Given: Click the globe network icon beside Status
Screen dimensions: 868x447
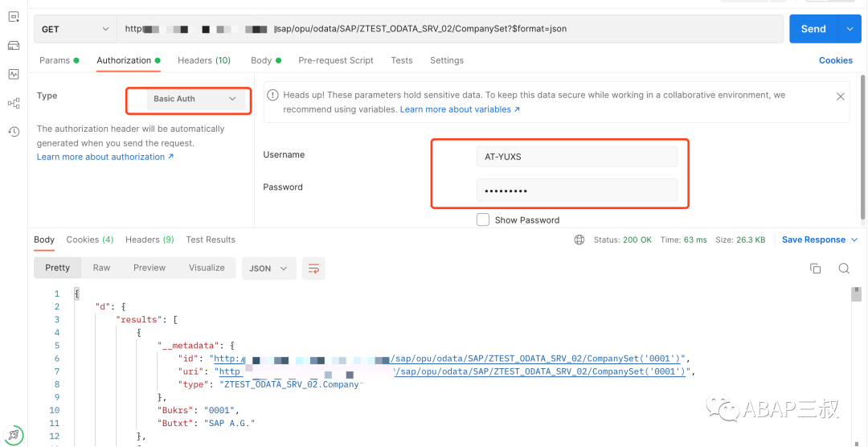Looking at the screenshot, I should [x=579, y=240].
